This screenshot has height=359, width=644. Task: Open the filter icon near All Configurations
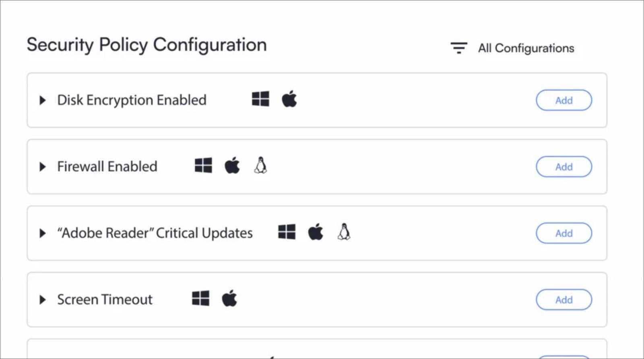click(458, 48)
